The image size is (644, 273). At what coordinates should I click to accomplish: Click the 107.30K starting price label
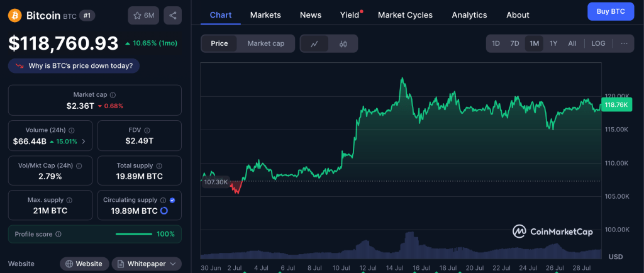(x=216, y=182)
